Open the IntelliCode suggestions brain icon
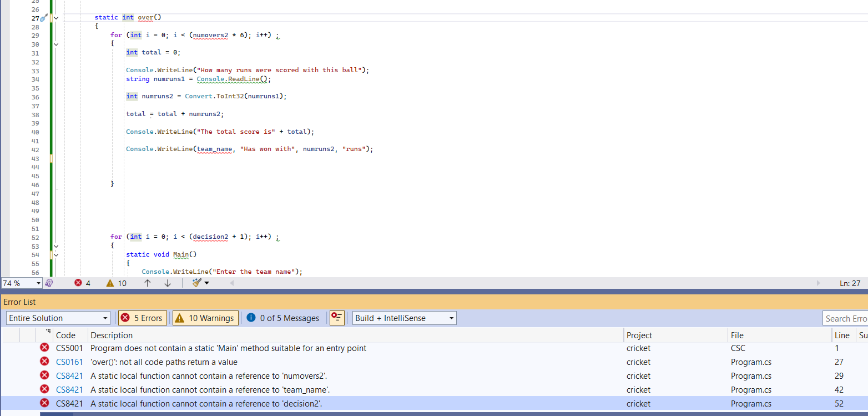The width and height of the screenshot is (868, 416). pos(49,283)
